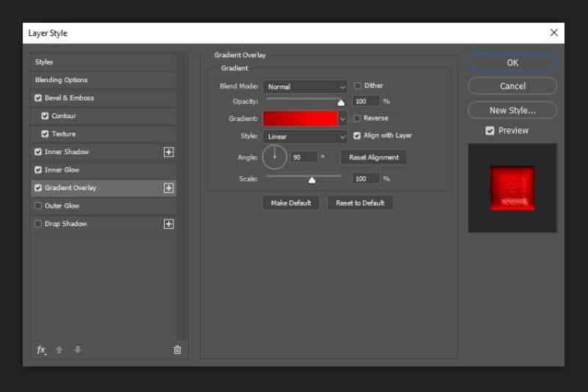Click Reset Alignment button
Viewport: 588px width, 392px height.
click(x=373, y=158)
